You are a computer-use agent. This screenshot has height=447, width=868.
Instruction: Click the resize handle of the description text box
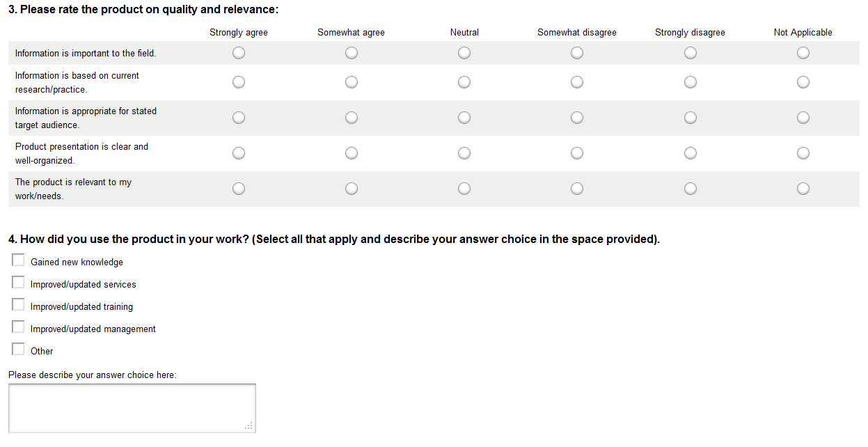pyautogui.click(x=250, y=427)
